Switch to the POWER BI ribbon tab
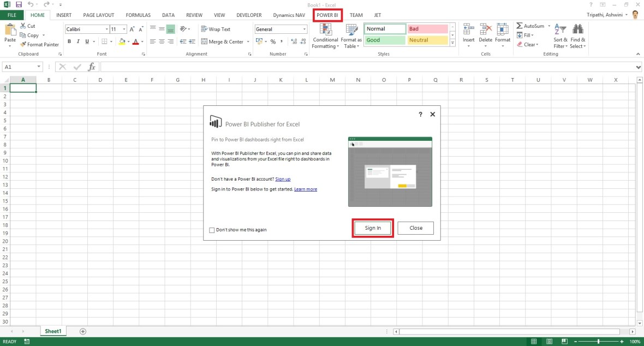The width and height of the screenshot is (644, 346). tap(327, 15)
